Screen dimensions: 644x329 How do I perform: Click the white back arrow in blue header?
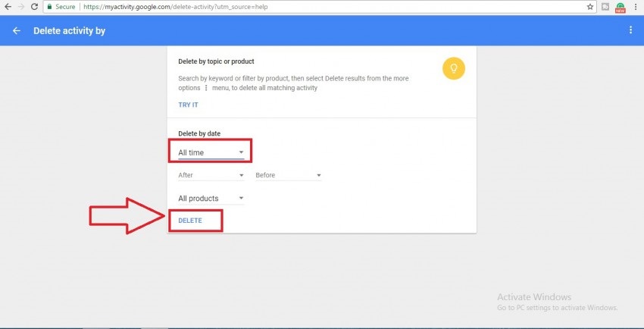[x=17, y=31]
